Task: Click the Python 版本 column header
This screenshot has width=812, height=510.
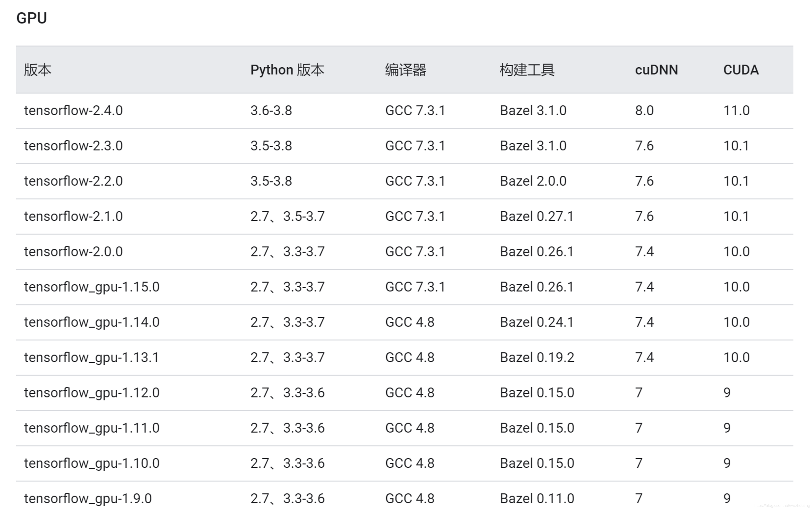Action: tap(287, 70)
